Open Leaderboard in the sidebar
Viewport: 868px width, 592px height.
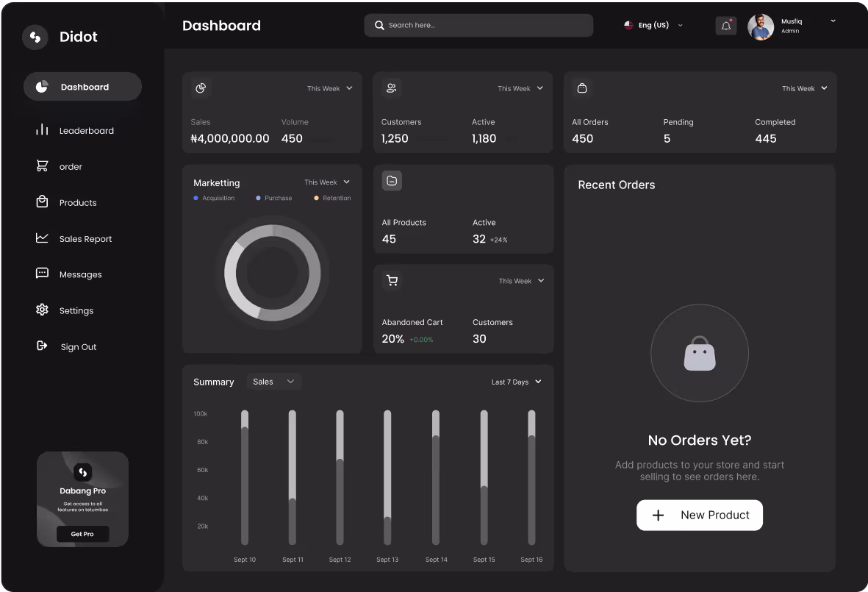click(x=86, y=131)
